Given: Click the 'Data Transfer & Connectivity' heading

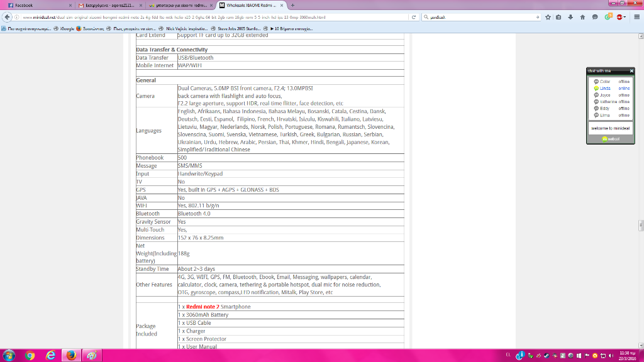Looking at the screenshot, I should tap(172, 50).
